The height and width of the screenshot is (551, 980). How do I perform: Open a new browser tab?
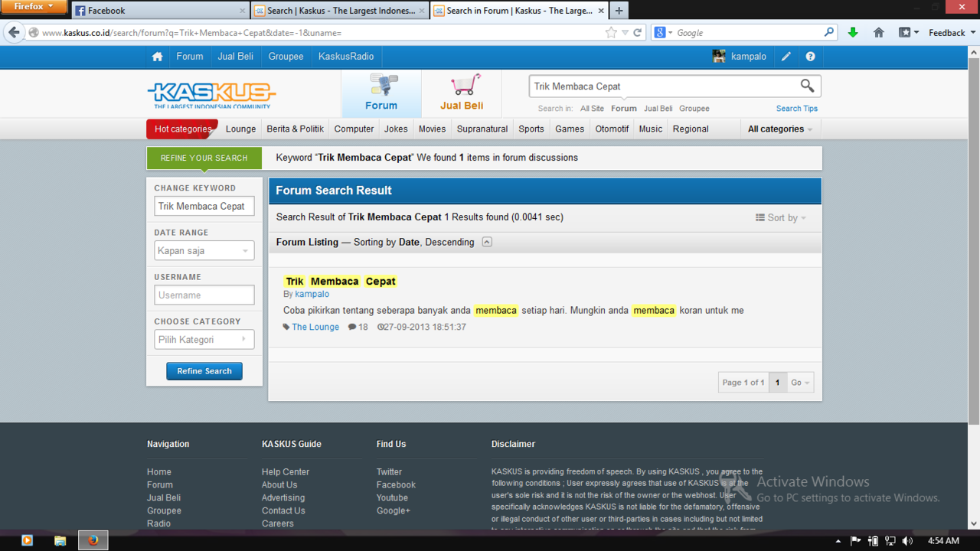click(619, 11)
